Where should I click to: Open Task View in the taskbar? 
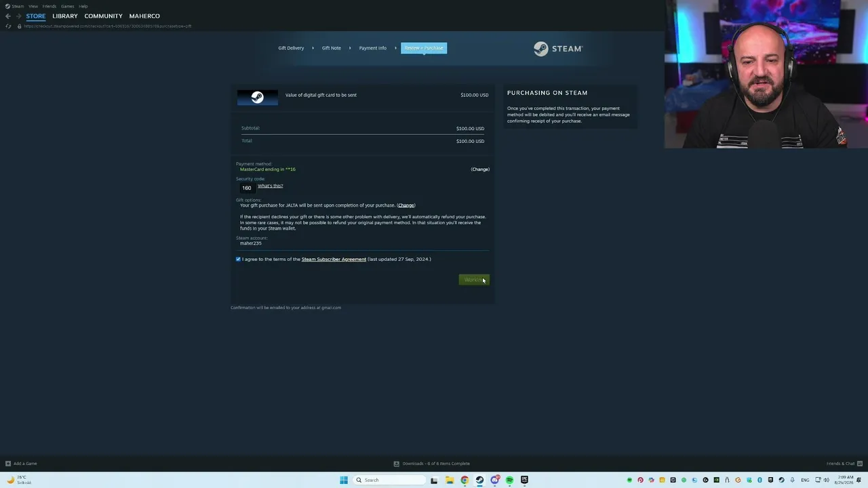pos(434,480)
